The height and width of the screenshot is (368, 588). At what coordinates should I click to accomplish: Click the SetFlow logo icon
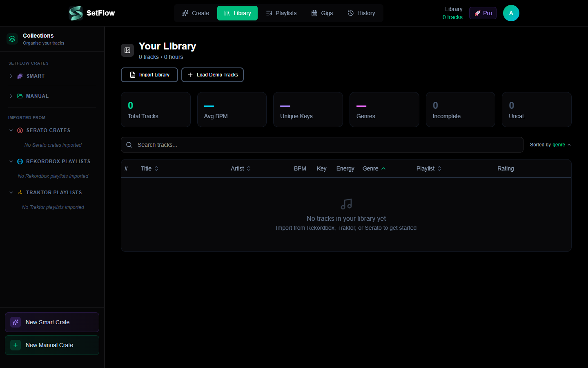pyautogui.click(x=76, y=13)
